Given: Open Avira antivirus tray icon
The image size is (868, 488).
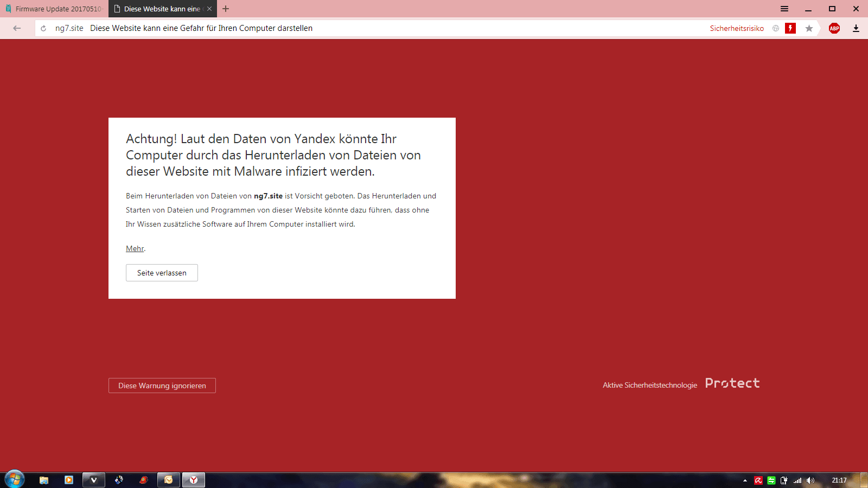Looking at the screenshot, I should click(x=758, y=480).
